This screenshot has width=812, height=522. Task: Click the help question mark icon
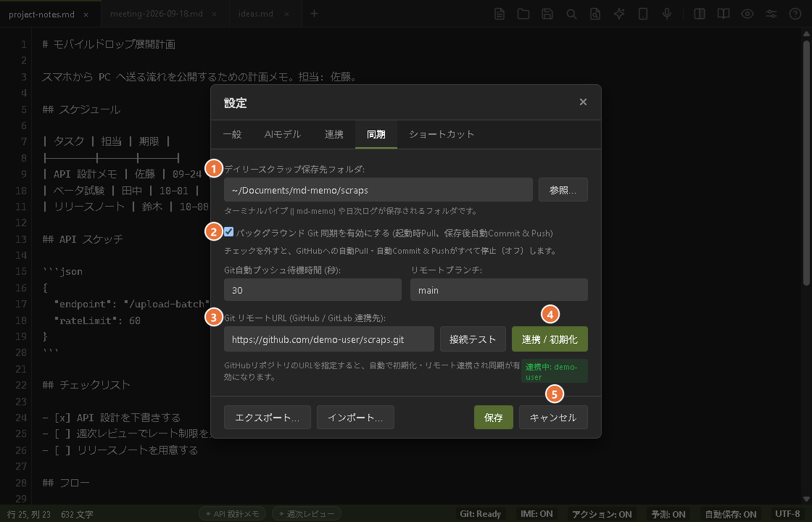click(795, 14)
